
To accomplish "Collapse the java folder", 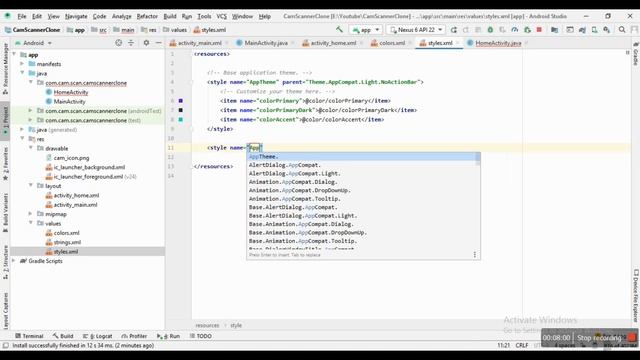I will (22, 73).
